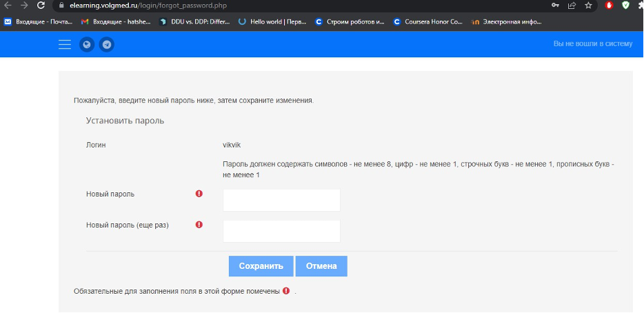Click the required-field icon beside Новый пароль
The image size is (644, 313).
pyautogui.click(x=199, y=194)
